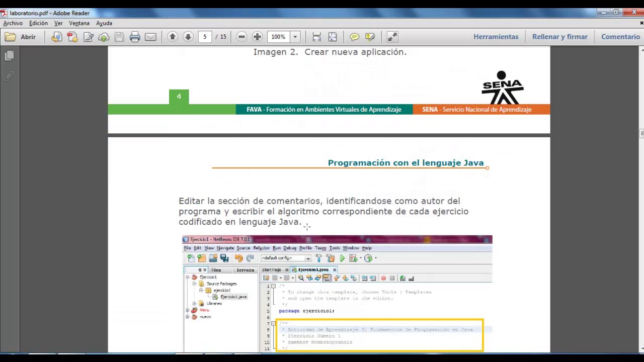644x362 pixels.
Task: Click heading "Programación con el lenguaje Java"
Action: pos(406,163)
